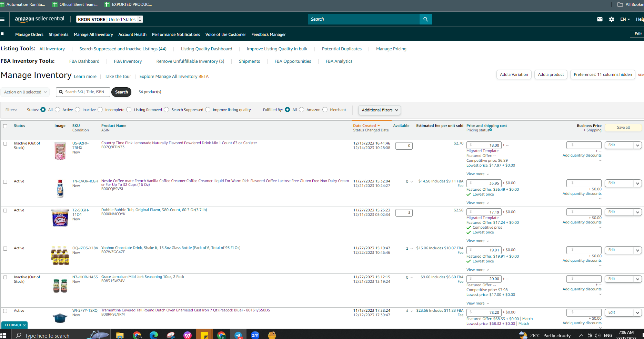Screen dimensions: 644x339
Task: Click Add a product button
Action: point(551,74)
